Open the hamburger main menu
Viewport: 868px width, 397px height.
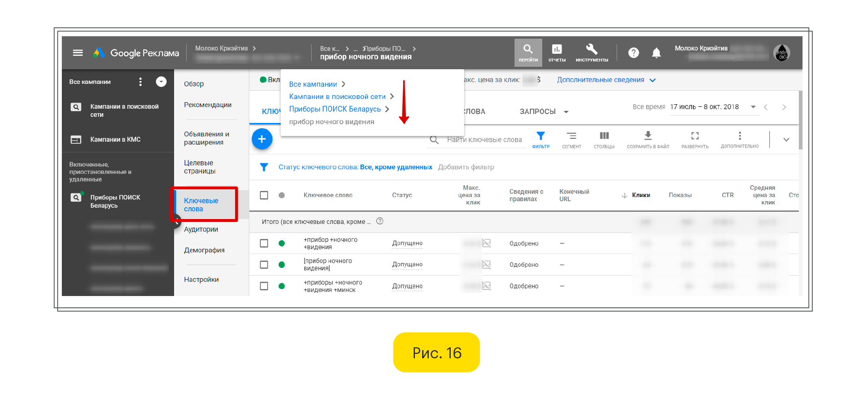tap(78, 53)
